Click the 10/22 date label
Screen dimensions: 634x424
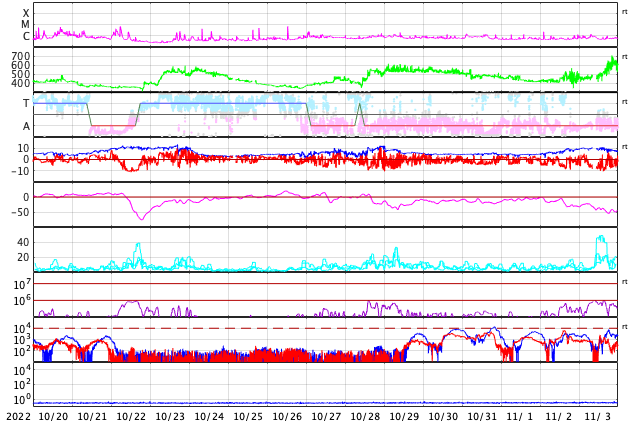point(131,416)
